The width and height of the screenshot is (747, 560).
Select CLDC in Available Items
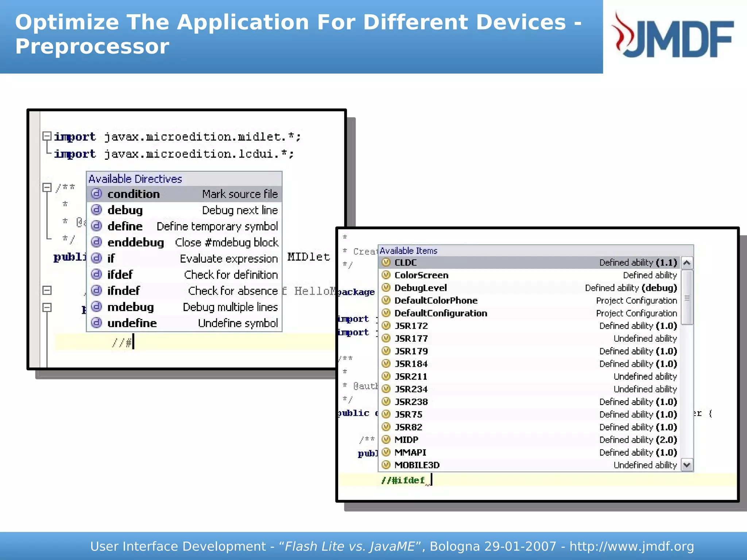[406, 262]
